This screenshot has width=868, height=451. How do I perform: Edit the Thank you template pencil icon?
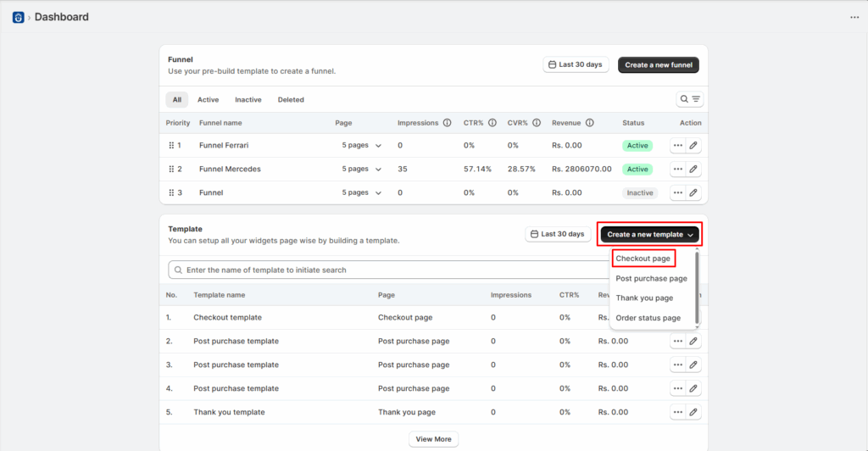[693, 413]
